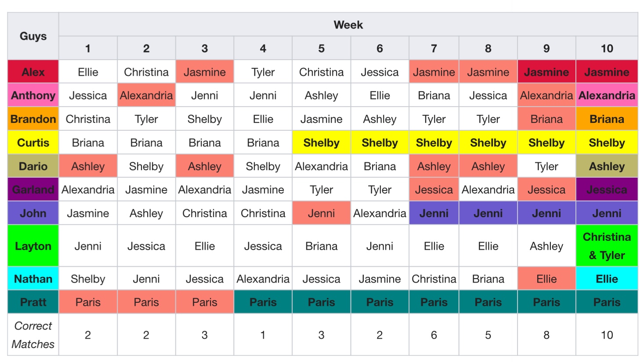
Task: Select the "Week" header at the top
Action: [x=348, y=25]
